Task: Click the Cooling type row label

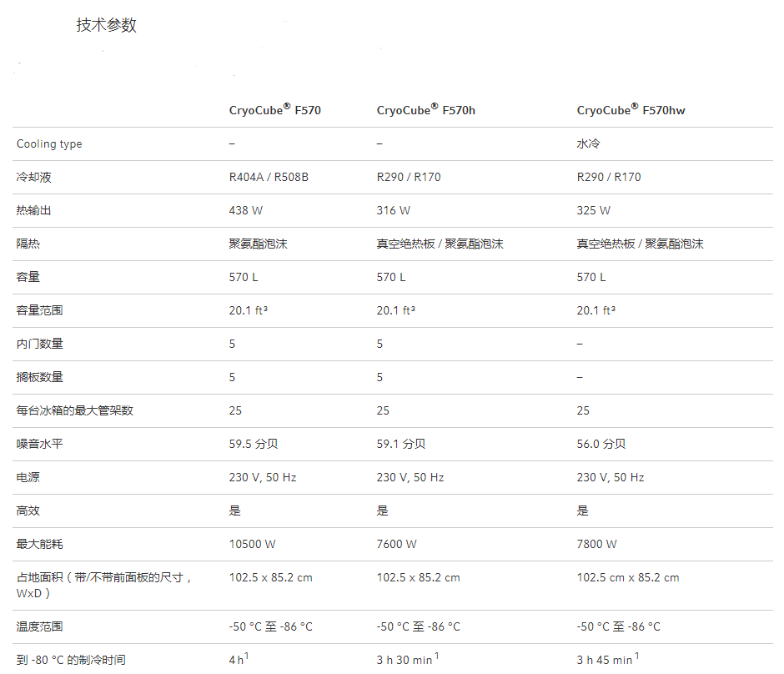Action: tap(49, 143)
